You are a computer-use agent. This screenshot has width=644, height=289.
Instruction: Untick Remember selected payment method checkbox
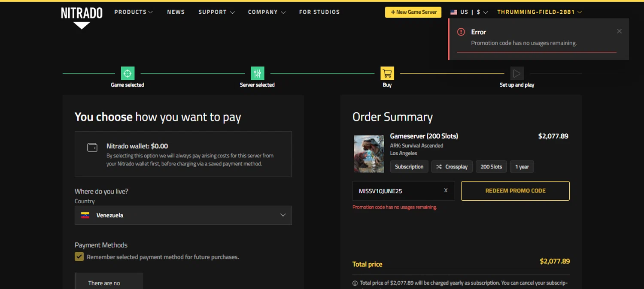tap(79, 256)
